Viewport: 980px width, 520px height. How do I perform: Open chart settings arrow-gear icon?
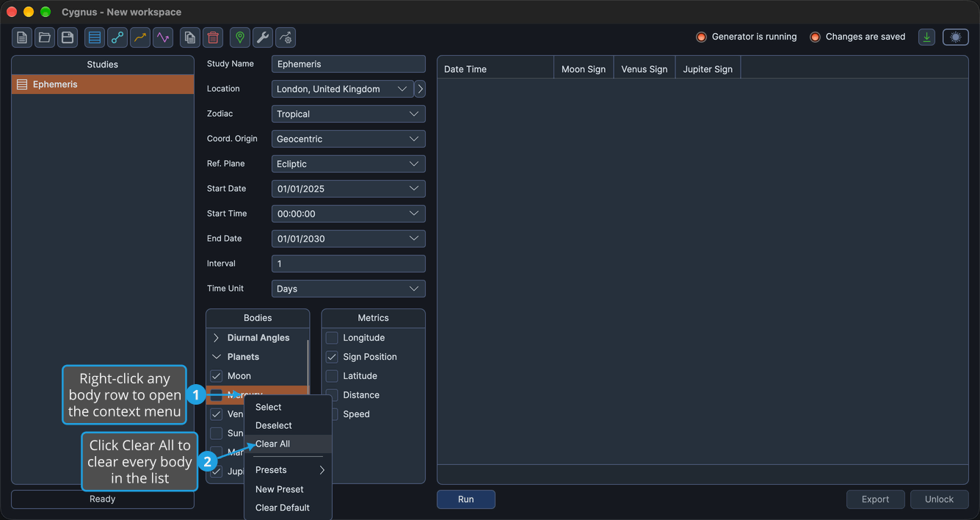click(x=286, y=37)
